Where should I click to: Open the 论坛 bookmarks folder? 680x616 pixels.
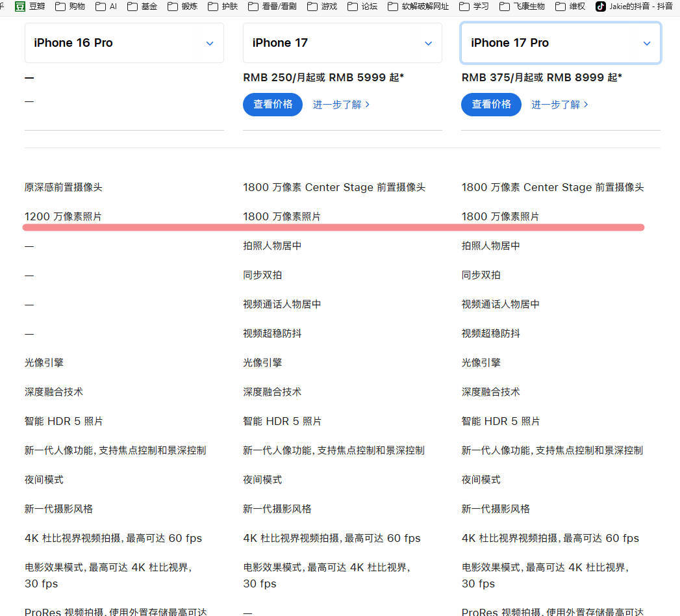[362, 6]
